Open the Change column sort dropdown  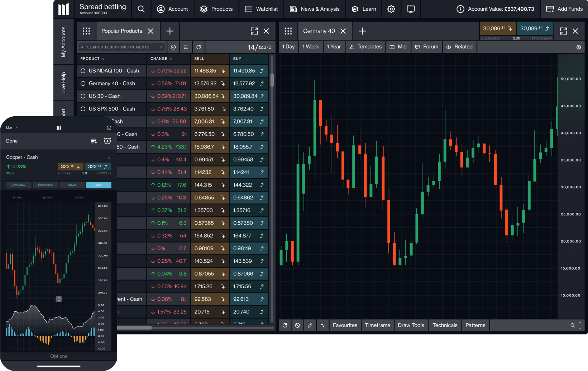point(161,58)
